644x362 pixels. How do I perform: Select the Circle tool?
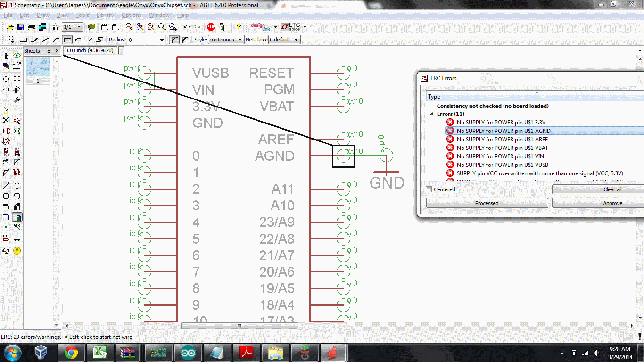(6, 196)
